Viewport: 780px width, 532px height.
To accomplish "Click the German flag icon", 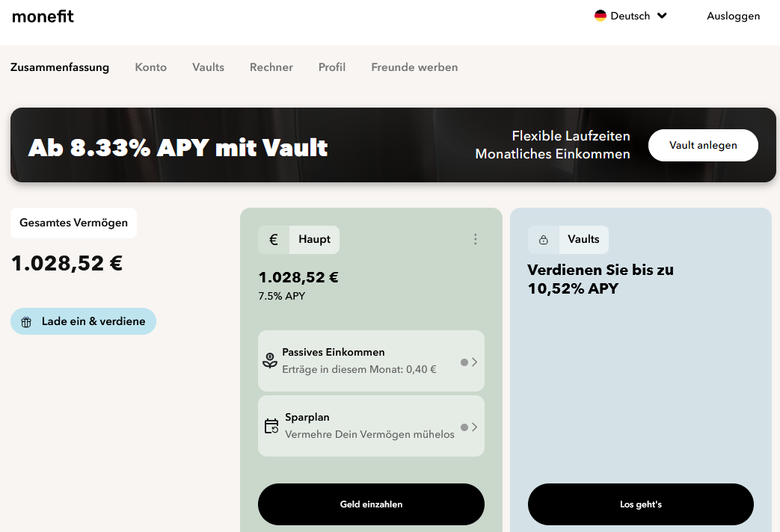I will [600, 16].
